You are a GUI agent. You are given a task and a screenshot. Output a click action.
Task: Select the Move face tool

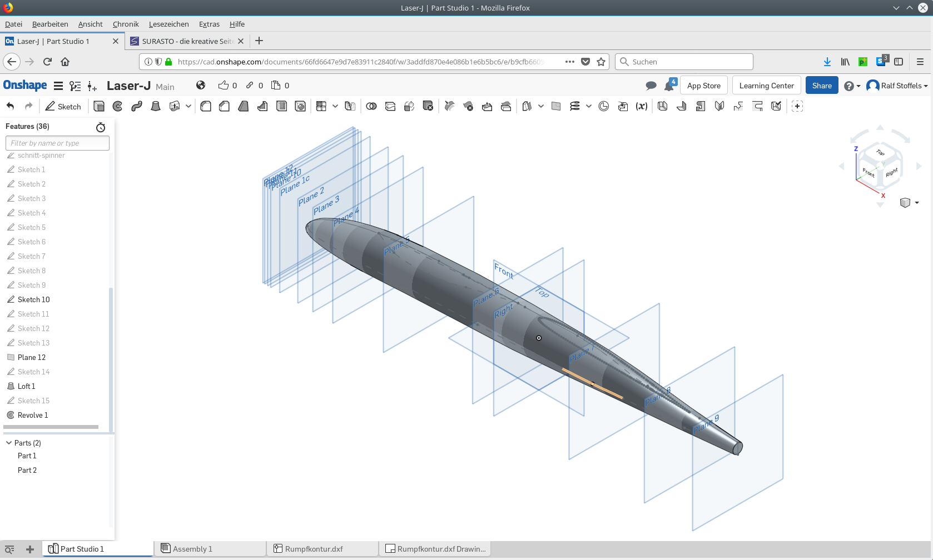click(x=487, y=106)
